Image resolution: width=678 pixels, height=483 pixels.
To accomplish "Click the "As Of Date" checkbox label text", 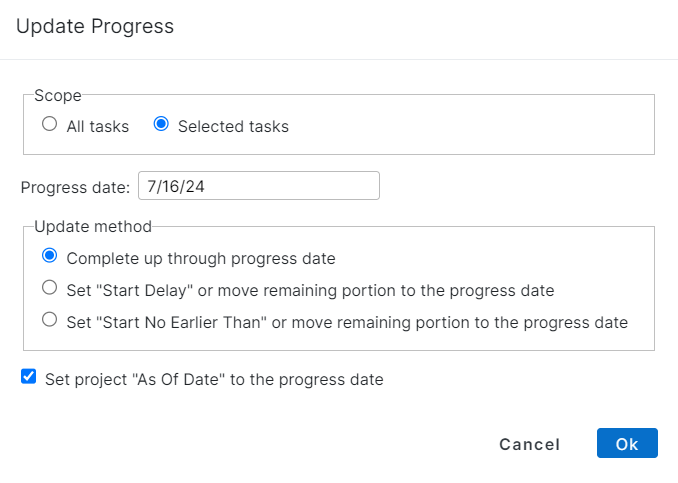I will (x=214, y=380).
